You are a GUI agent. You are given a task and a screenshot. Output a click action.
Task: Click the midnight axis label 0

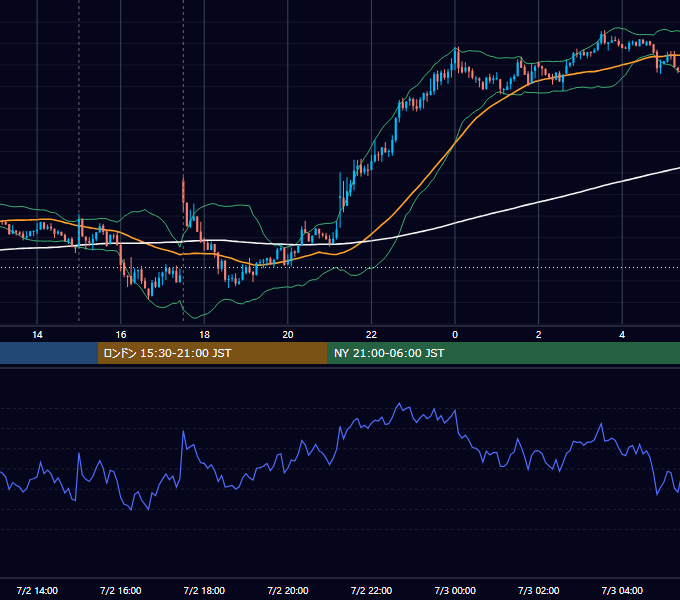(x=455, y=335)
